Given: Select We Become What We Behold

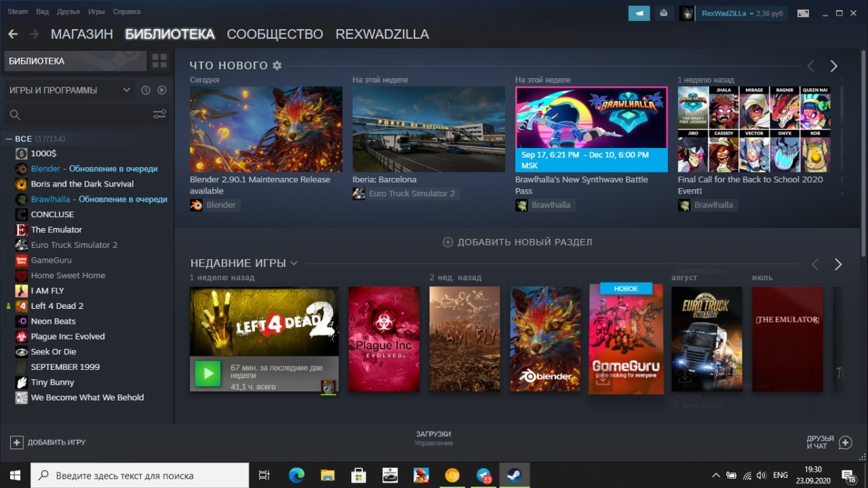Looking at the screenshot, I should click(x=87, y=398).
